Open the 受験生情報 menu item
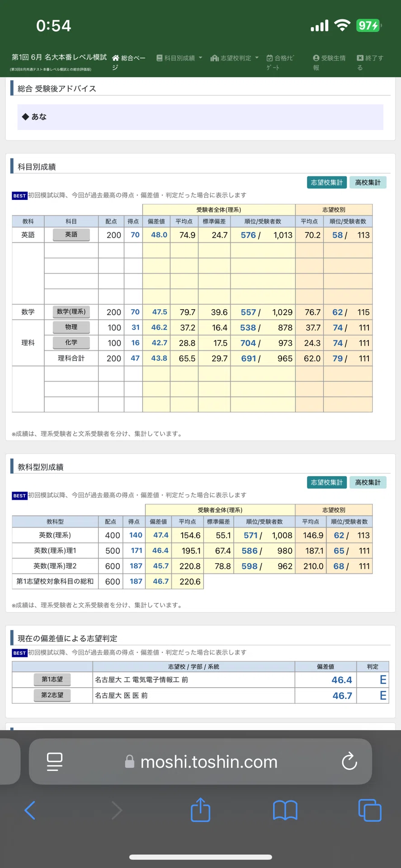 click(329, 62)
